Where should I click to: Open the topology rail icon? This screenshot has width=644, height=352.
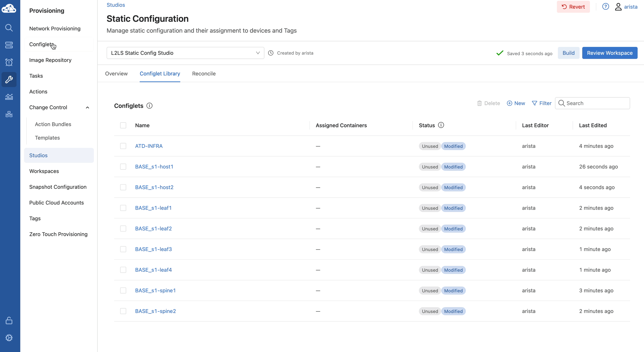(x=9, y=114)
